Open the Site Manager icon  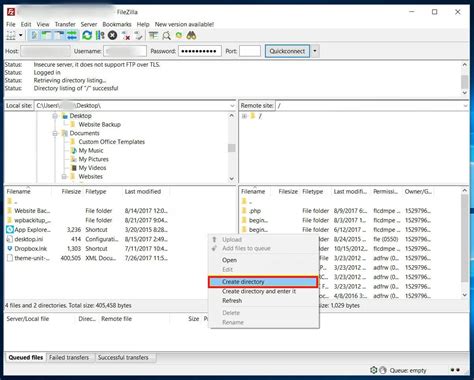[11, 35]
